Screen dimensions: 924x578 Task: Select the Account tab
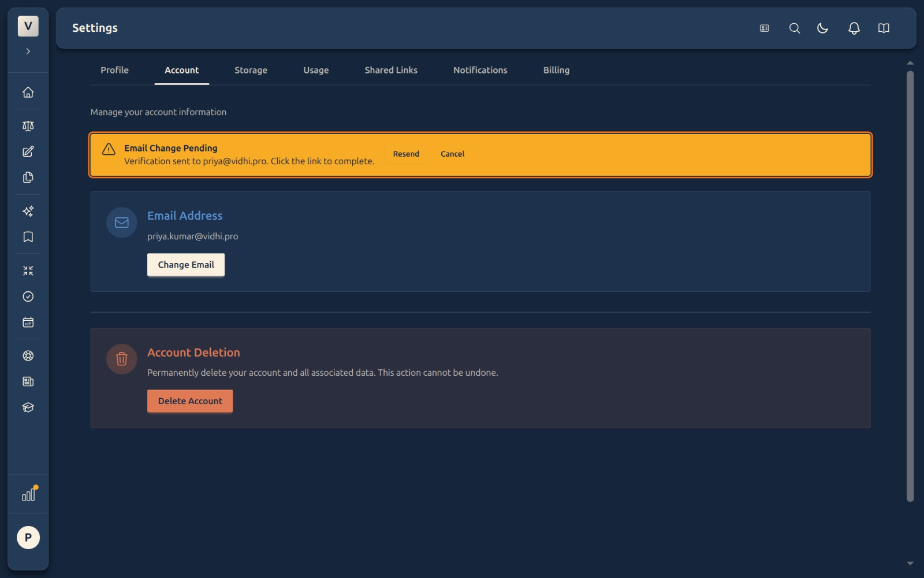181,70
